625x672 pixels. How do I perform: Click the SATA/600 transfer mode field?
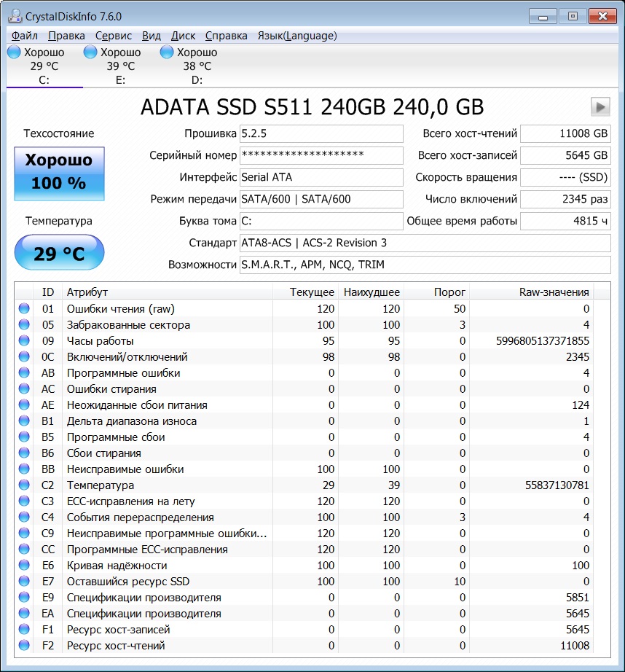click(321, 199)
